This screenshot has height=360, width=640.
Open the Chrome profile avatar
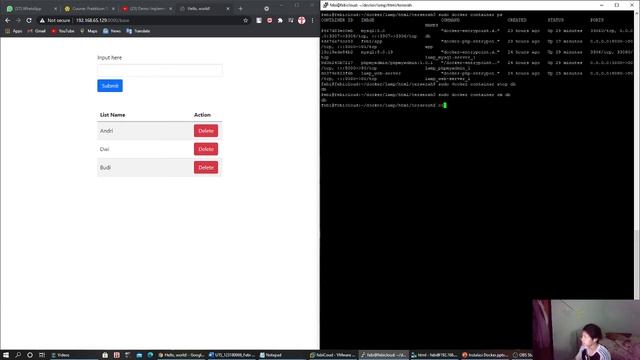point(302,20)
